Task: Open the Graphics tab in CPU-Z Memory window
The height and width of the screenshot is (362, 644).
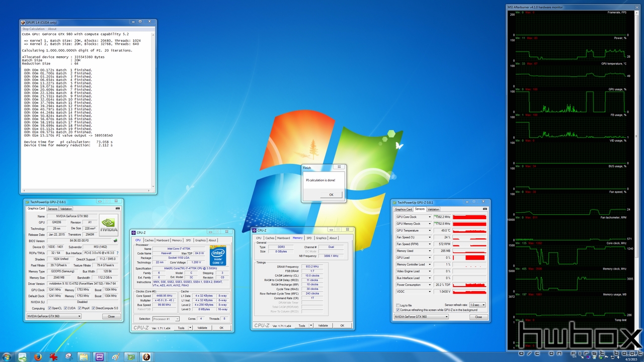Action: (x=321, y=238)
